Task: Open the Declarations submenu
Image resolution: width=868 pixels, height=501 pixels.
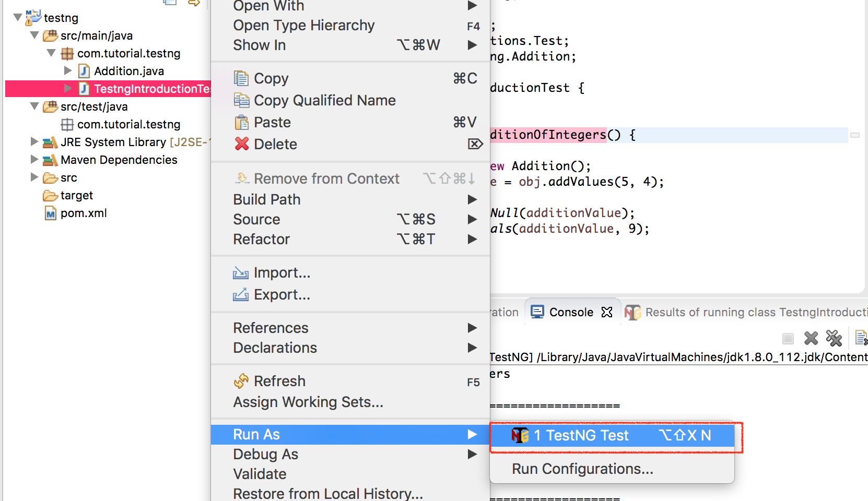Action: (x=350, y=348)
